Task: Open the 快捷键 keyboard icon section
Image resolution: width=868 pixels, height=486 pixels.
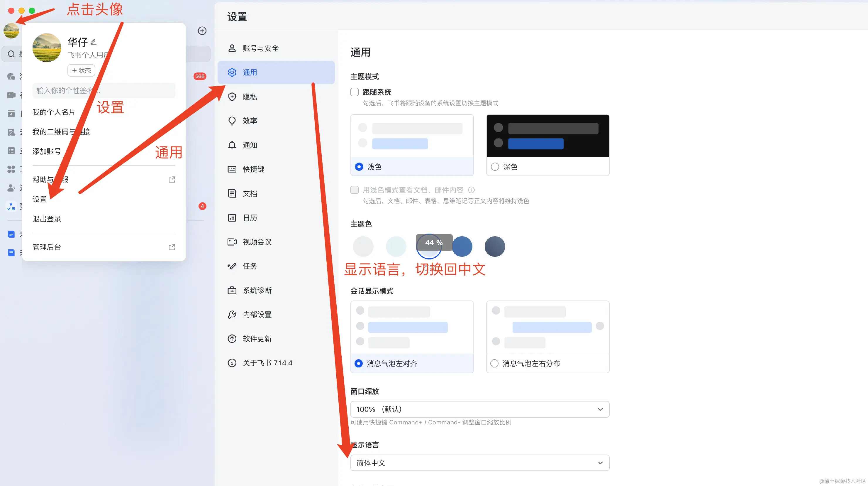Action: pyautogui.click(x=232, y=169)
